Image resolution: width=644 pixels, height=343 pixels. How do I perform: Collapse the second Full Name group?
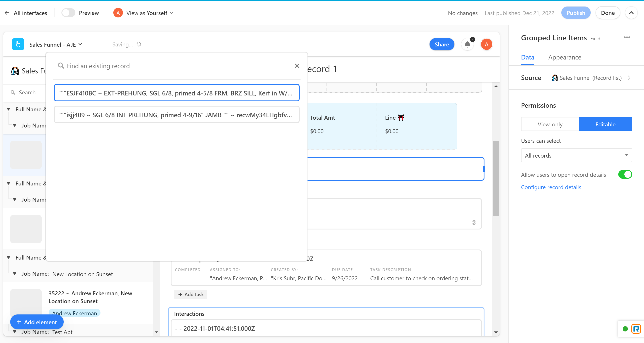pyautogui.click(x=8, y=183)
